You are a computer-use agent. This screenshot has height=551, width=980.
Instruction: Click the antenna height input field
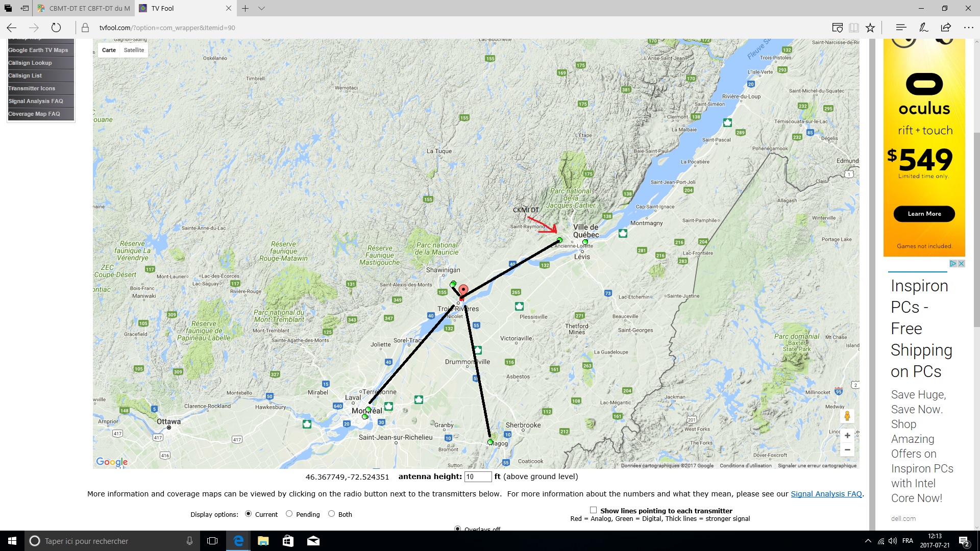pyautogui.click(x=478, y=477)
